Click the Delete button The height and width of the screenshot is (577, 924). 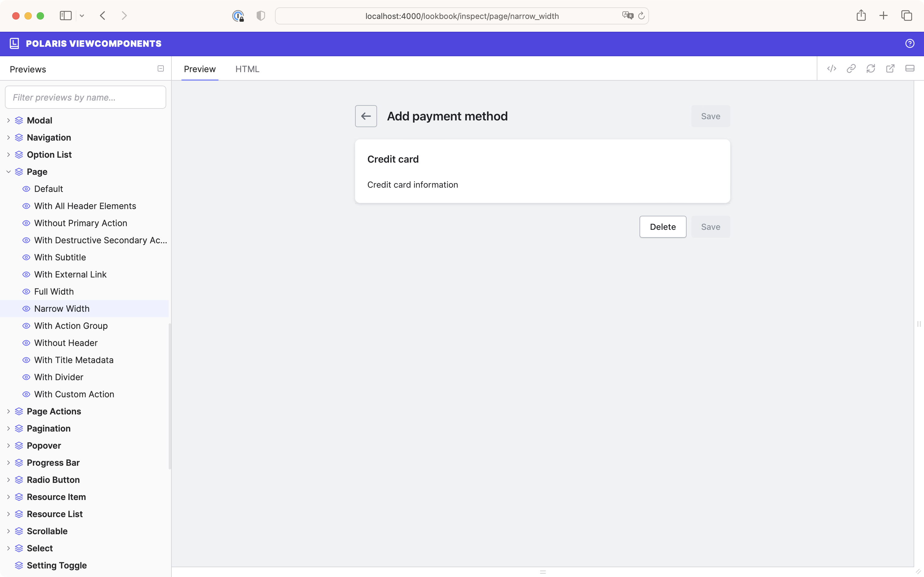(x=662, y=227)
